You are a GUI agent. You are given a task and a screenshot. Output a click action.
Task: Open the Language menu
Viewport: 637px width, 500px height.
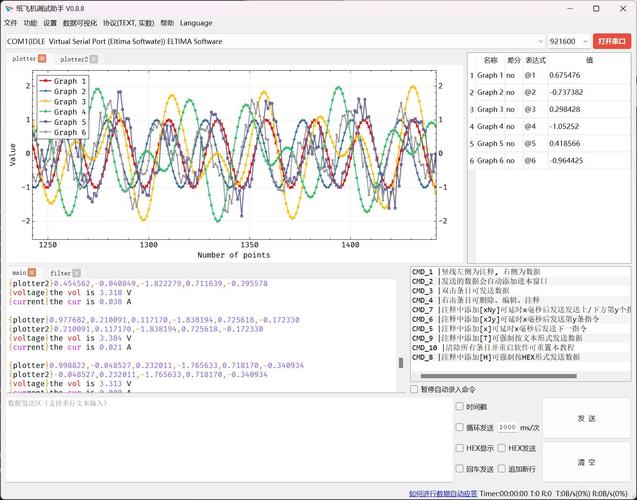(x=196, y=23)
